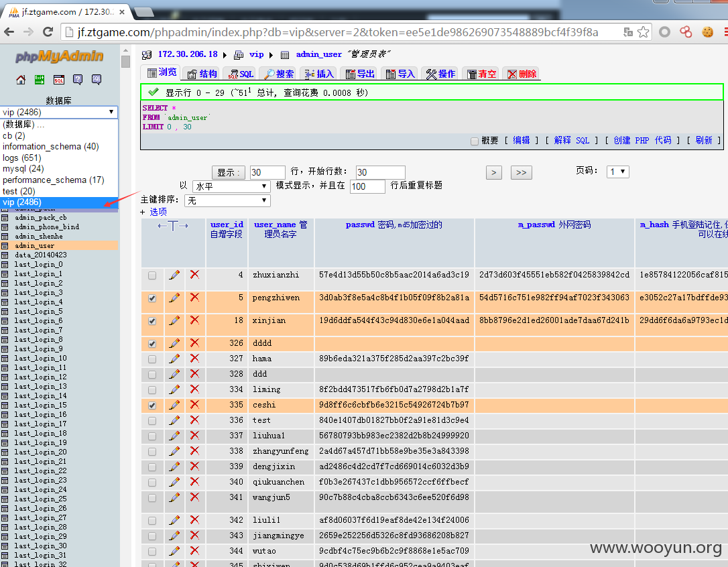The width and height of the screenshot is (728, 567).
Task: Uncheck the dddd row checkbox
Action: tap(151, 344)
